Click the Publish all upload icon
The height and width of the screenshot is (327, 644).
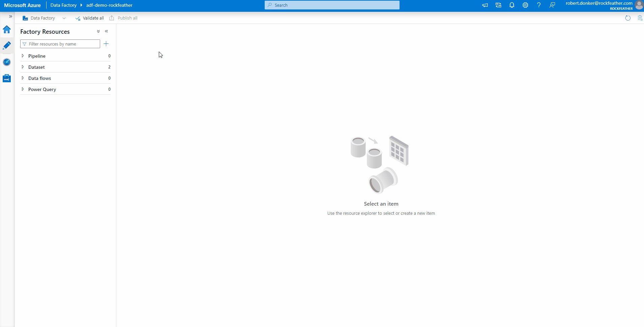click(x=112, y=18)
